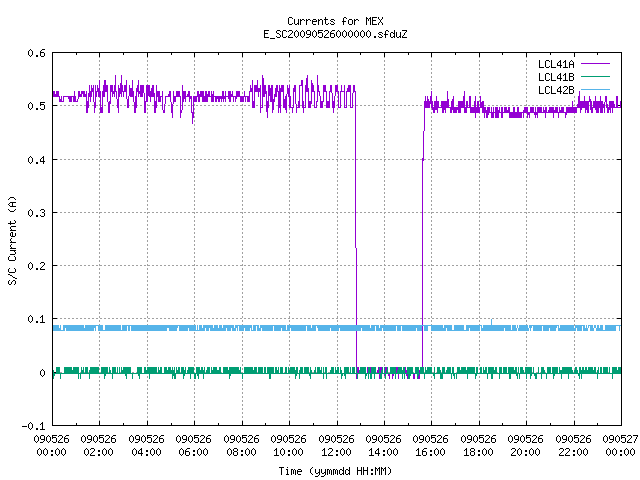
Task: Click the purple LCL41A rising edge near 15:40
Action: tap(423, 237)
